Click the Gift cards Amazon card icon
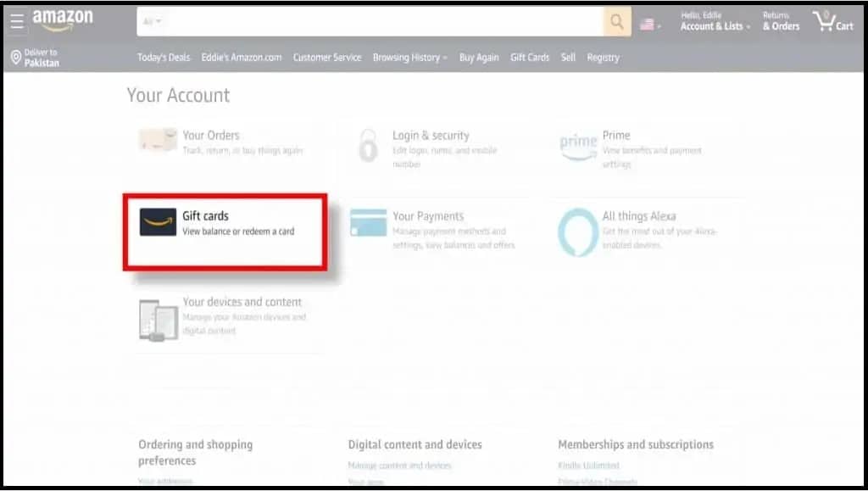Screen dimensions: 868x491 coord(158,222)
